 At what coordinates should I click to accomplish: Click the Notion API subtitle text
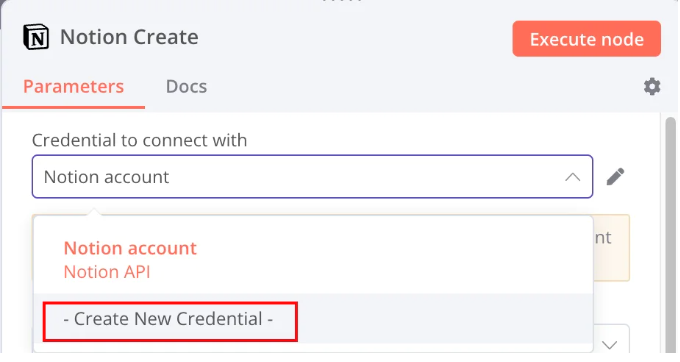coord(107,272)
